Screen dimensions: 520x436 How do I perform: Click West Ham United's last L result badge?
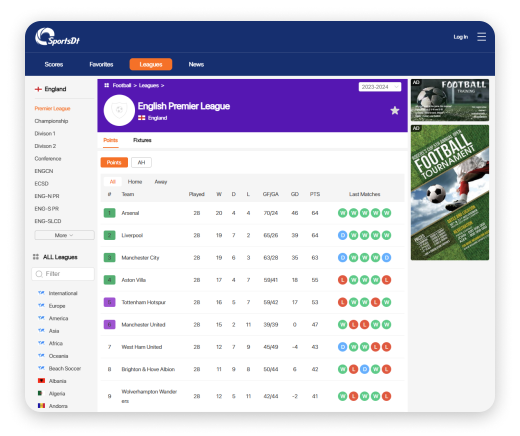[386, 347]
